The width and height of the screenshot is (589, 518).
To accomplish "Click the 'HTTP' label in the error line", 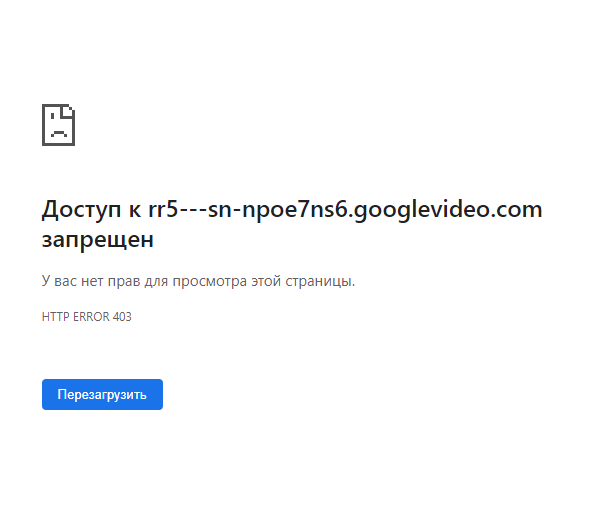I will pyautogui.click(x=56, y=317).
